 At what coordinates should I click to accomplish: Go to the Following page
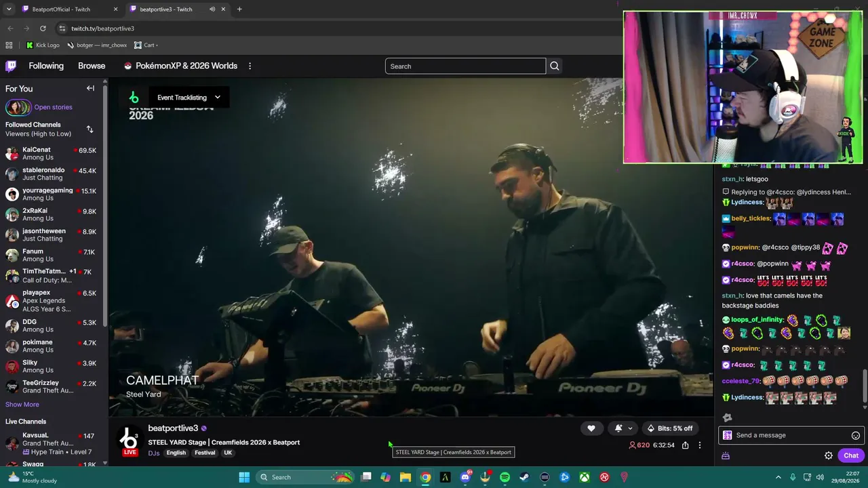point(46,66)
